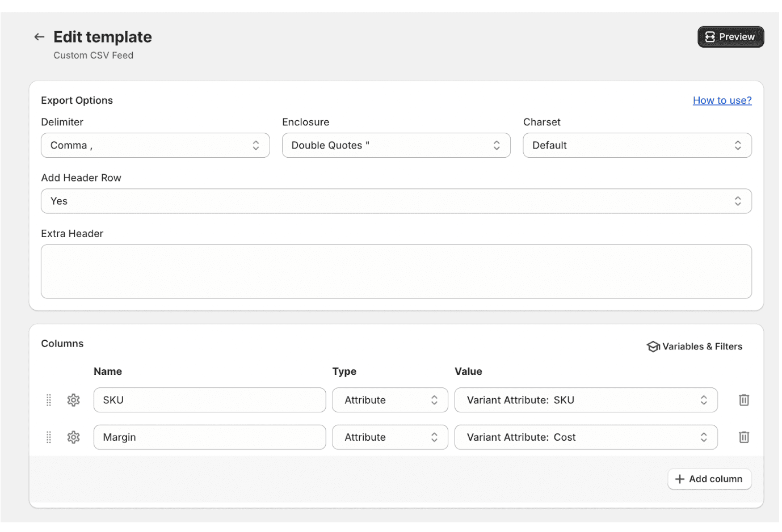The width and height of the screenshot is (782, 532).
Task: Grab the drag handle of SKU row
Action: pos(49,400)
